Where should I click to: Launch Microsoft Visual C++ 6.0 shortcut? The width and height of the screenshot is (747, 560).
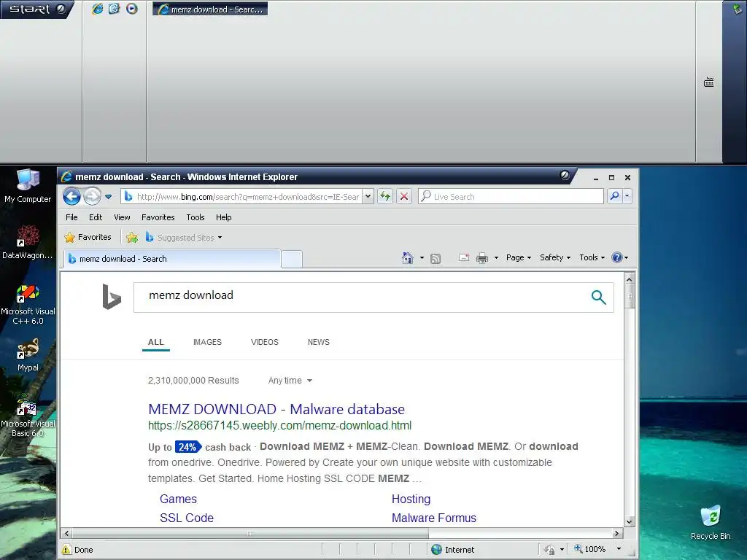(x=28, y=305)
